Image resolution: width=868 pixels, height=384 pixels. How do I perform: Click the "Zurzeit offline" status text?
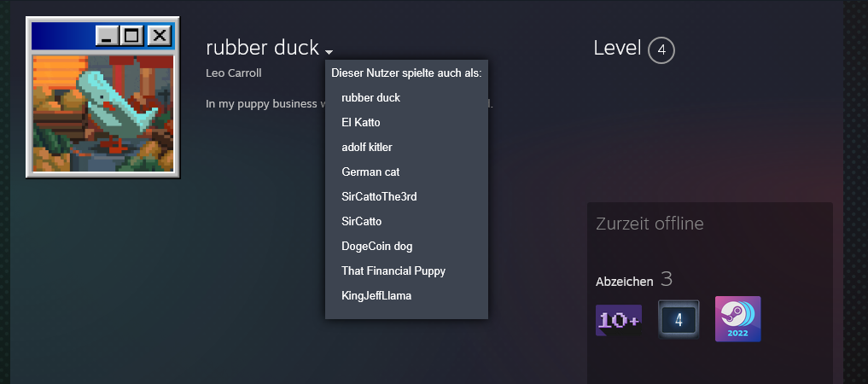pos(649,224)
